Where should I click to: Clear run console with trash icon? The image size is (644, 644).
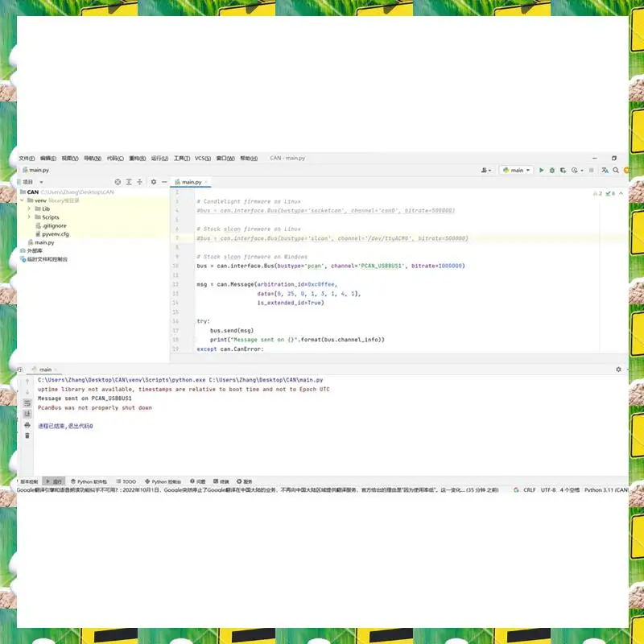(x=27, y=436)
